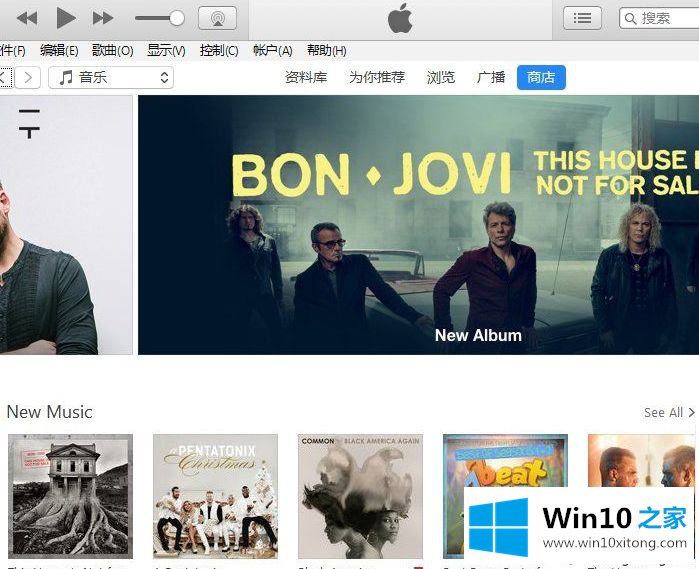The image size is (699, 569).
Task: Click the rewind previous track button
Action: (x=27, y=18)
